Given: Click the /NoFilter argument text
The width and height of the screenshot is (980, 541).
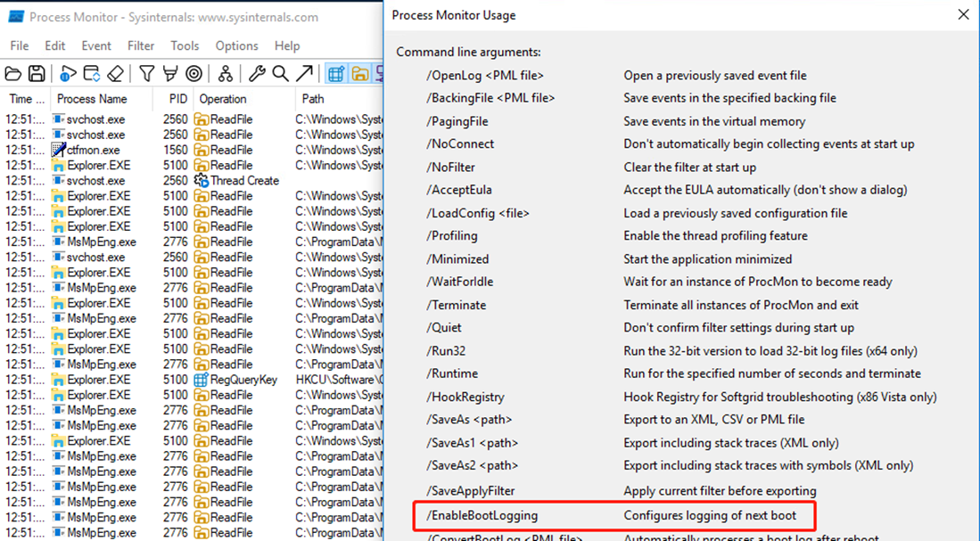Looking at the screenshot, I should tap(450, 167).
